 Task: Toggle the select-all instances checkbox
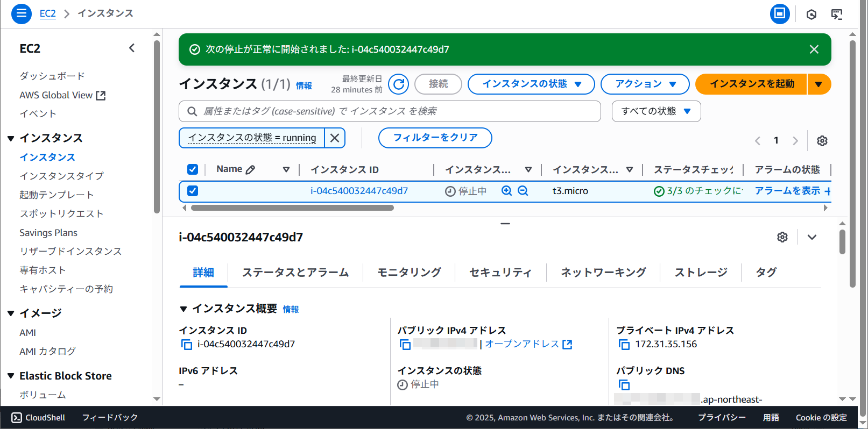(x=193, y=169)
